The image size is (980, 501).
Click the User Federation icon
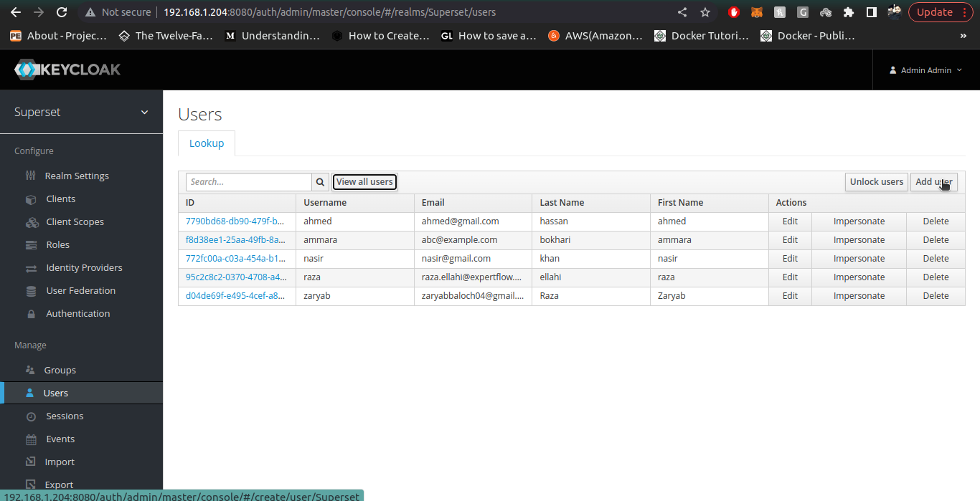point(31,290)
